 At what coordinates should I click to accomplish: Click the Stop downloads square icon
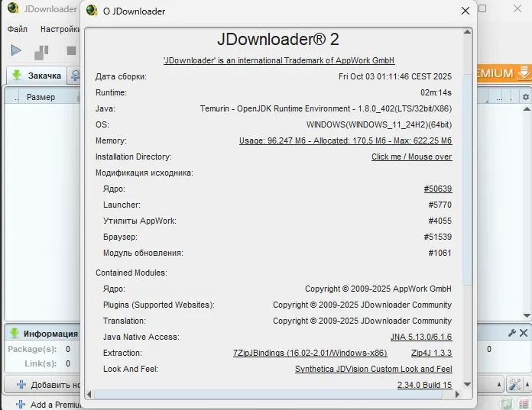[71, 51]
